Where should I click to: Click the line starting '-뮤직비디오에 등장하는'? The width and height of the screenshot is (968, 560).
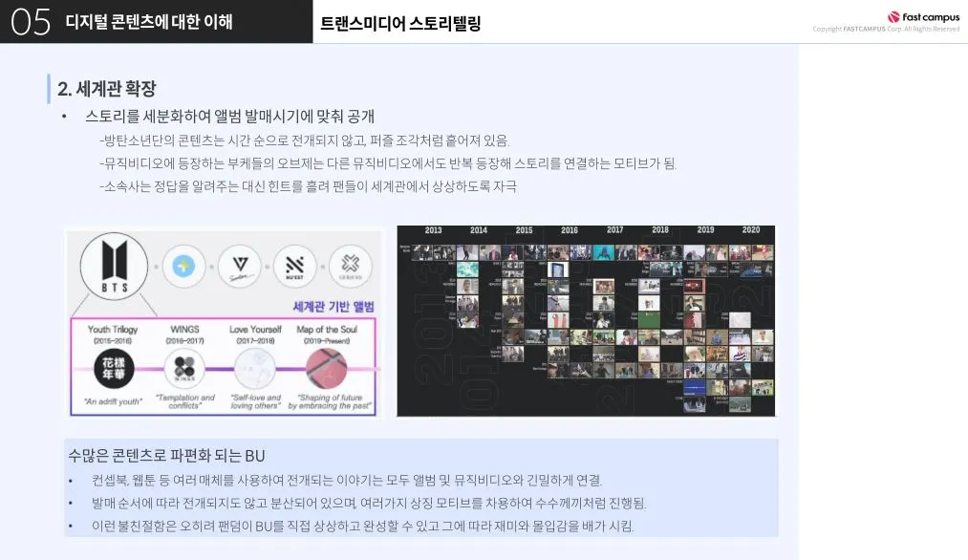[388, 163]
